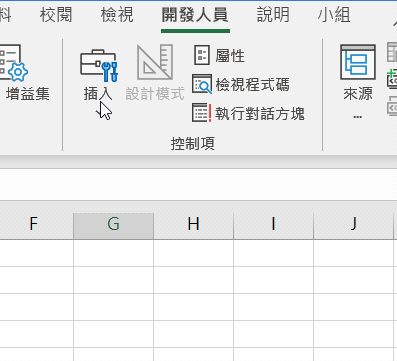Select column H header
Screen dimensions: 397x361
point(194,224)
